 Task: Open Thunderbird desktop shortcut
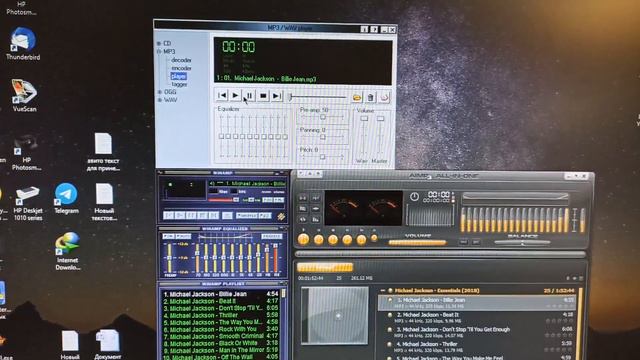pyautogui.click(x=23, y=44)
